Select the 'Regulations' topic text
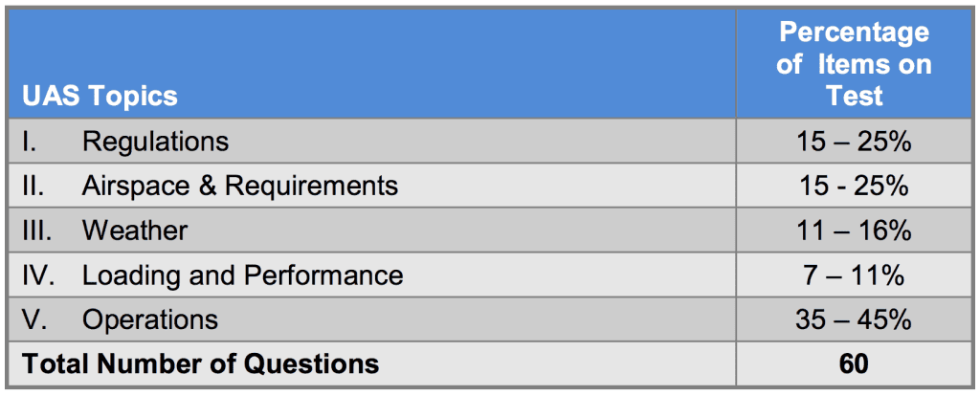Screen dimensions: 980x396 pyautogui.click(x=155, y=142)
